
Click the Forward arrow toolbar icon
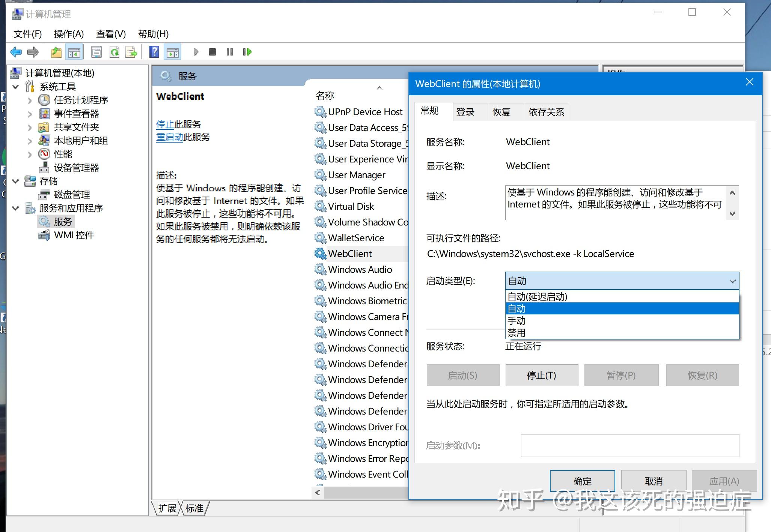[x=33, y=52]
